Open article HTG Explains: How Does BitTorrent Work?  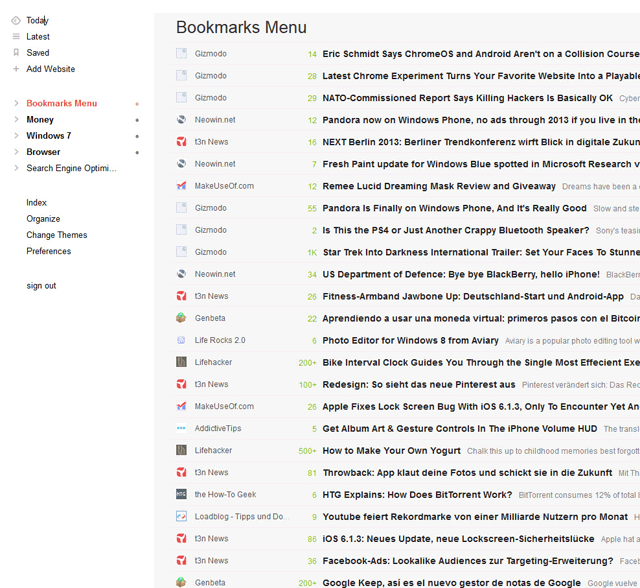tap(417, 495)
